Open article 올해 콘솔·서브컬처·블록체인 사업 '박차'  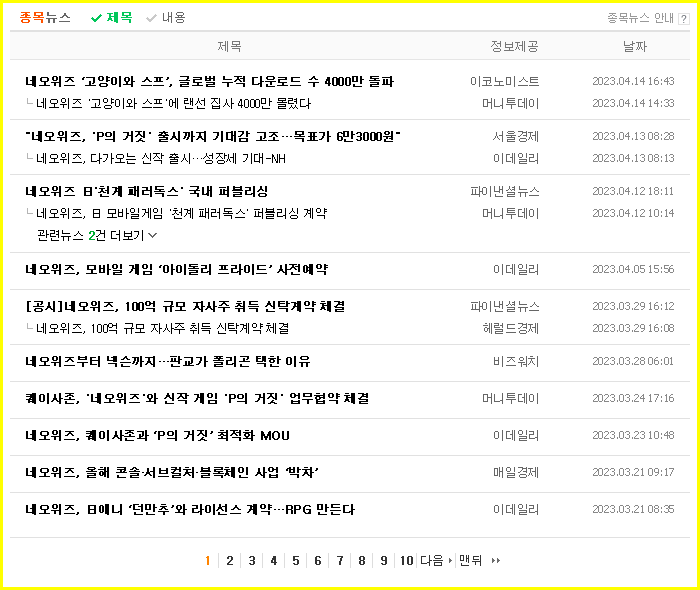172,472
